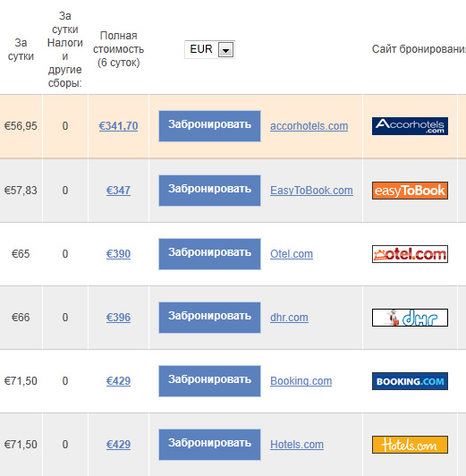Open total price €341,70 link
The width and height of the screenshot is (466, 476).
(118, 126)
